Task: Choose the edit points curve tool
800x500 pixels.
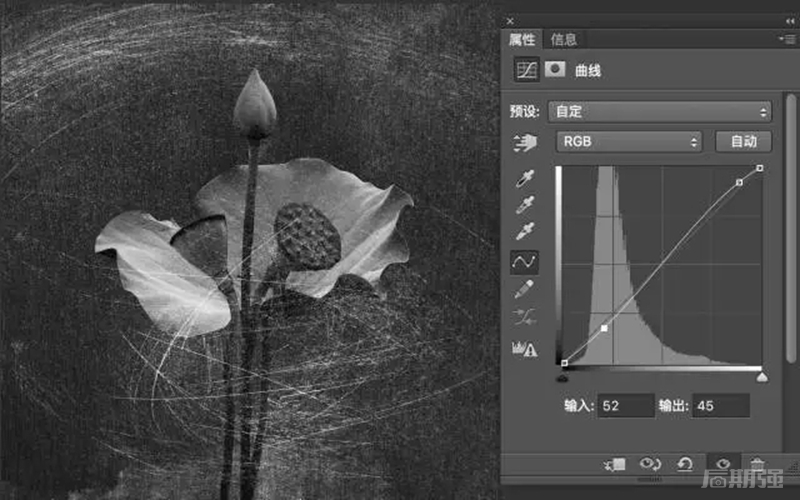Action: point(524,262)
